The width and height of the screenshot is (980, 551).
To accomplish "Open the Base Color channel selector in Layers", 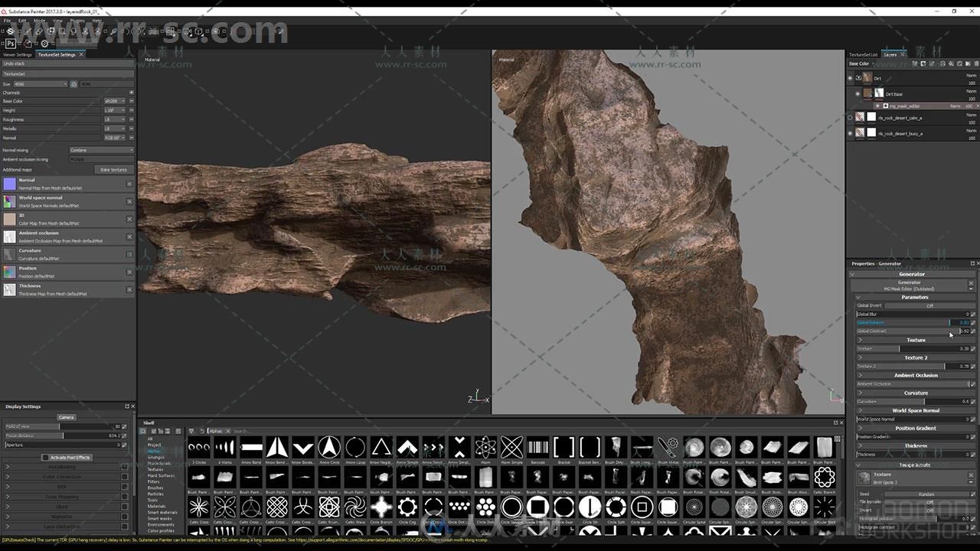I will coord(861,64).
